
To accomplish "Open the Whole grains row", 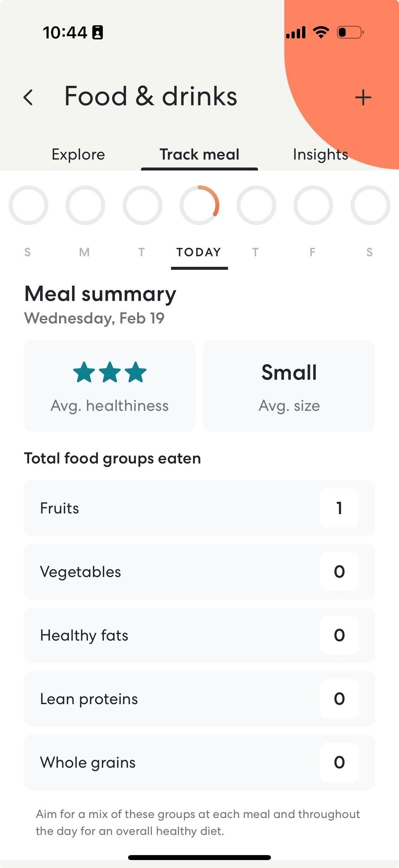I will tap(199, 762).
